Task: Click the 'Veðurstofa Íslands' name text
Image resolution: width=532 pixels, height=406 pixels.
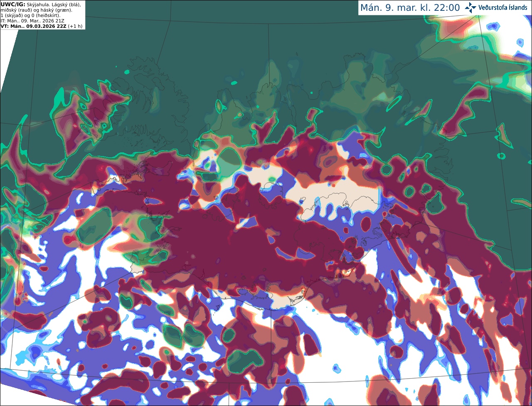Action: [x=503, y=7]
